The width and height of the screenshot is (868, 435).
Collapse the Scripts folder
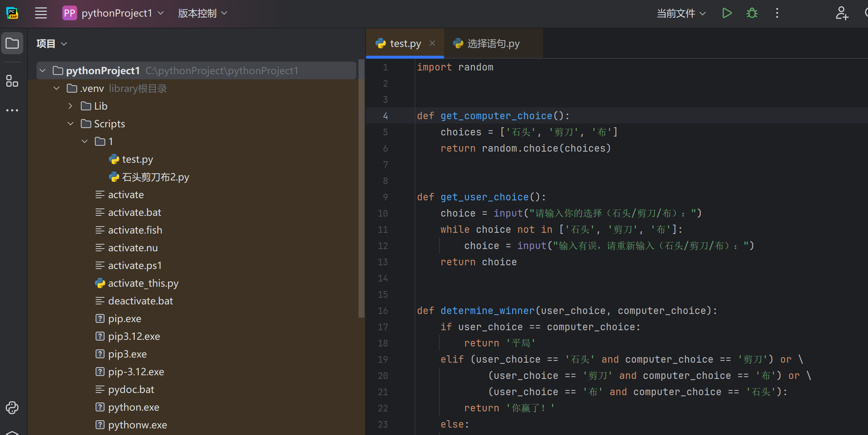click(x=71, y=124)
